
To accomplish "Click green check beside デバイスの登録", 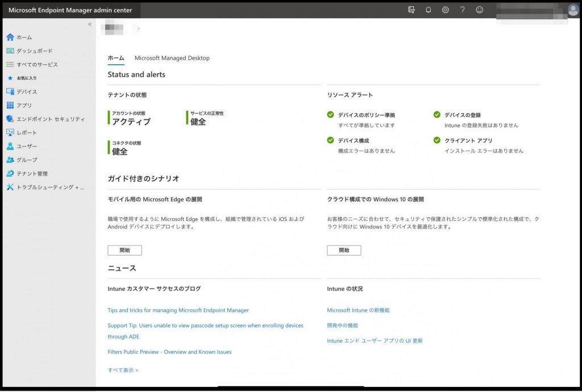I will pos(437,115).
